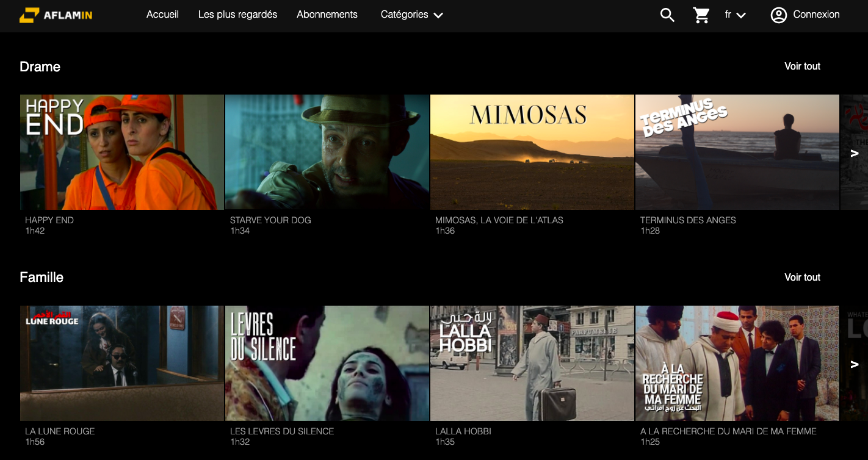
Task: Open À la recherche du mari thumbnail
Action: (737, 363)
